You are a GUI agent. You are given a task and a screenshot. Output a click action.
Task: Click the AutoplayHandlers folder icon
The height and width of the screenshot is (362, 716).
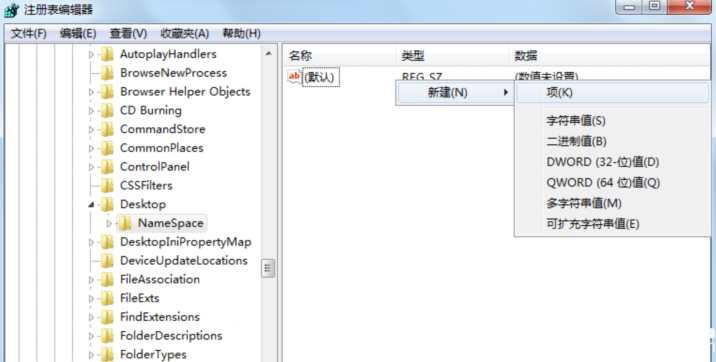(107, 54)
